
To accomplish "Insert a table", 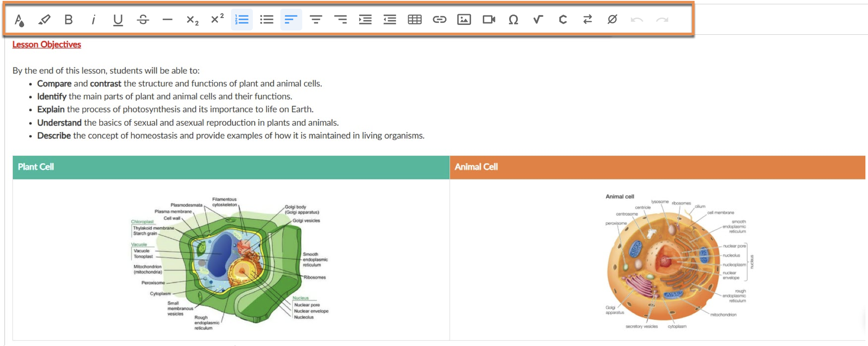I will 415,20.
